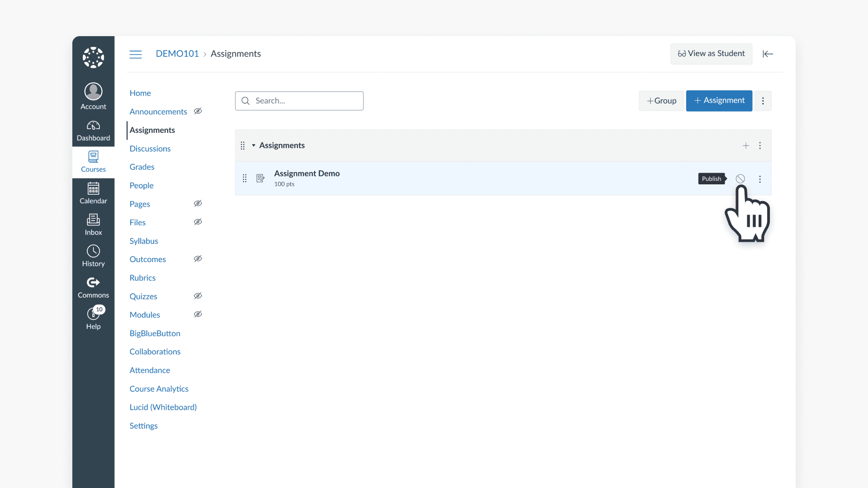
Task: View recent History via clock icon
Action: point(93,256)
